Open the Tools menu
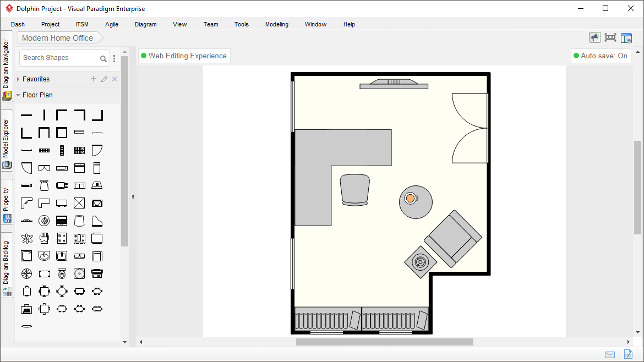The height and width of the screenshot is (362, 644). 242,24
